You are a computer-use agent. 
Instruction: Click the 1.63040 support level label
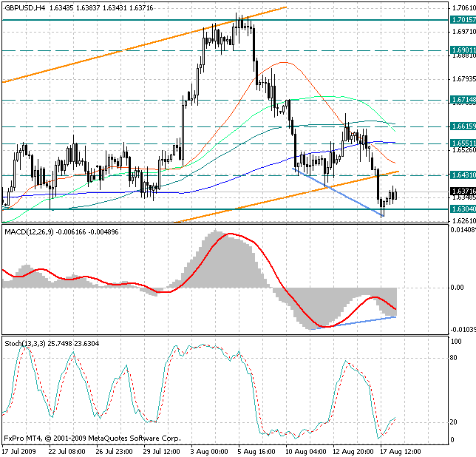(461, 209)
